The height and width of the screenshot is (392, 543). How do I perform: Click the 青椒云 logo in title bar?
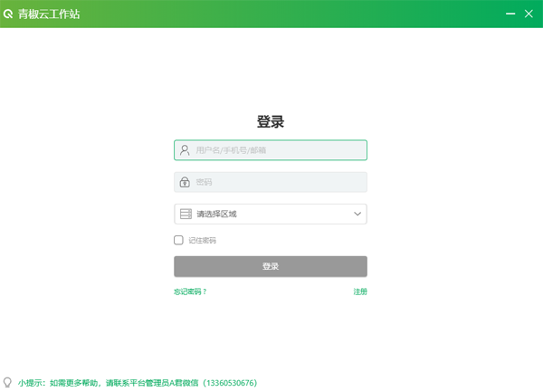click(9, 14)
